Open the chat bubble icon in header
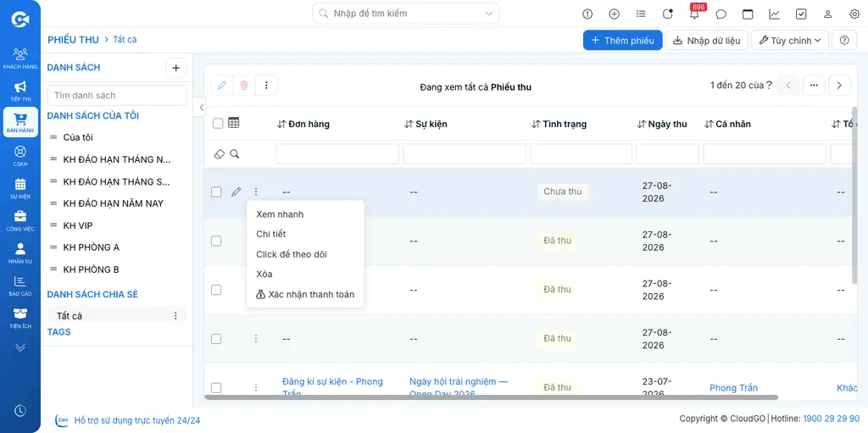Viewport: 868px width, 433px height. coord(721,14)
